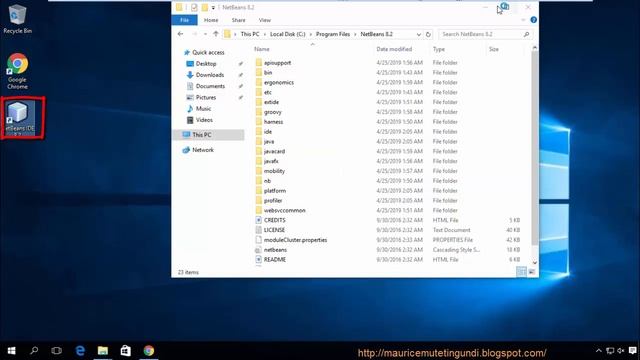Select the README HTML file
Screen dimensions: 640x360
[x=275, y=260]
